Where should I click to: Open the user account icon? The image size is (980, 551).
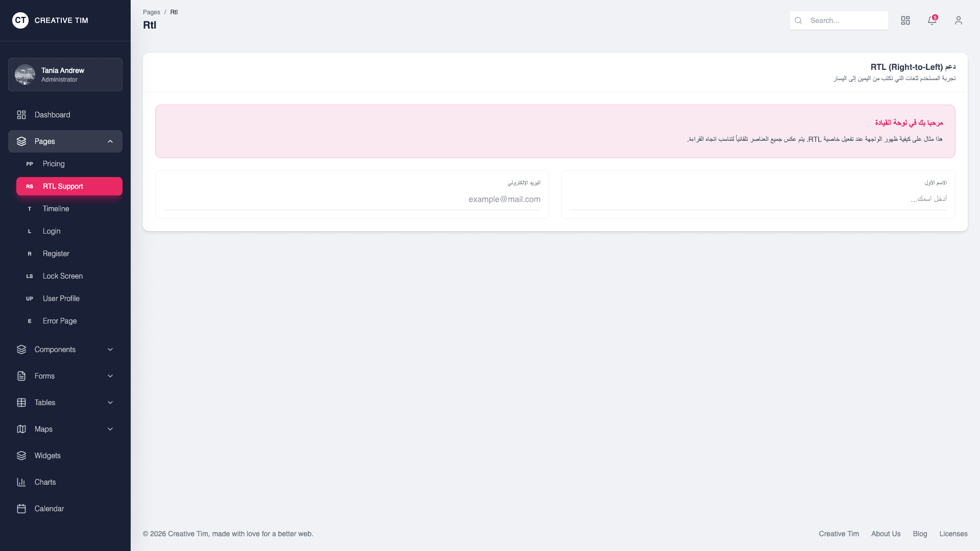958,20
